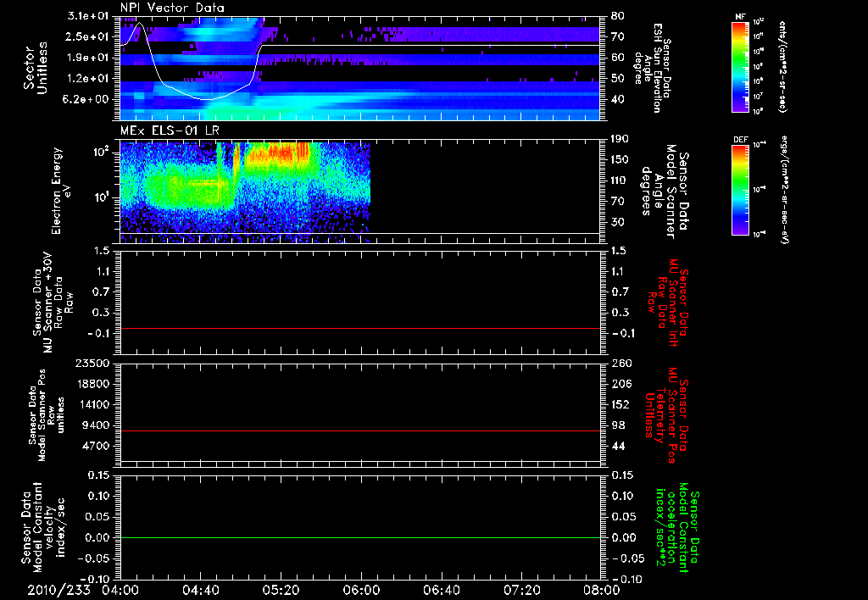Viewport: 868px width, 600px height.
Task: Click the "2010/233" date label
Action: tap(58, 590)
